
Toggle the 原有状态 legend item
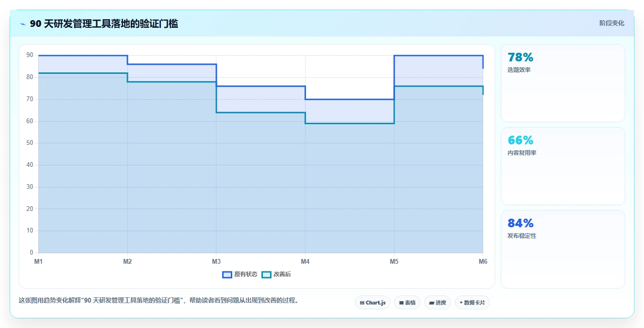coord(240,274)
